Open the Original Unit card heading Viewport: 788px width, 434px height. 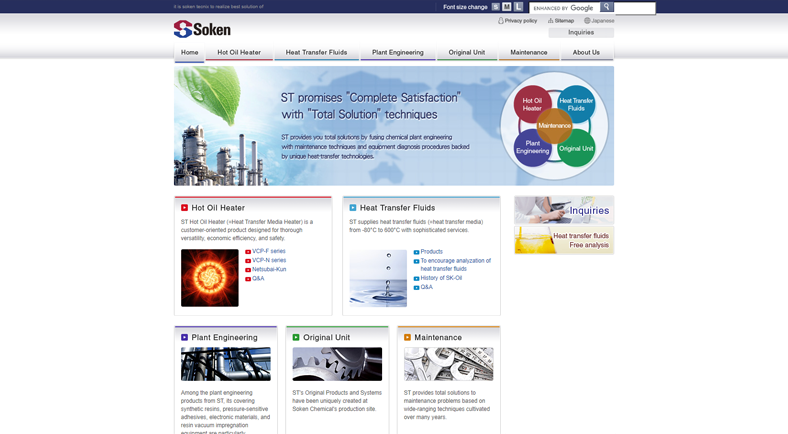point(327,338)
